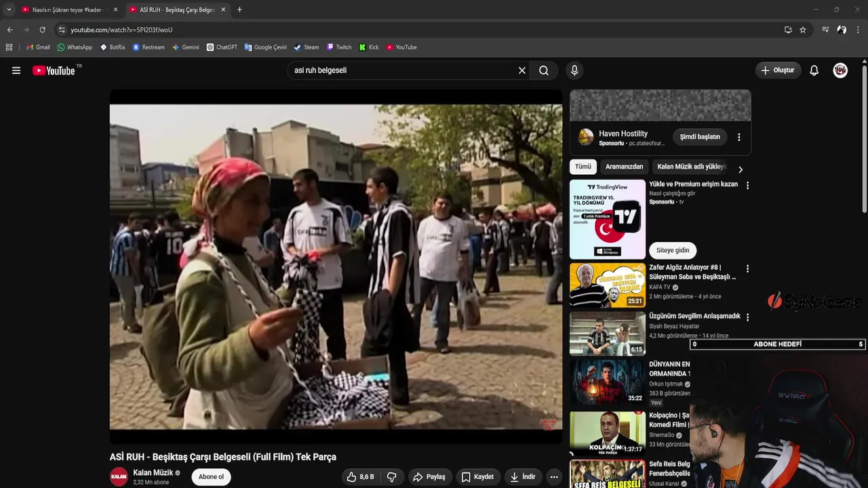Open Gemini bookmark
Viewport: 868px width, 488px height.
tap(186, 47)
